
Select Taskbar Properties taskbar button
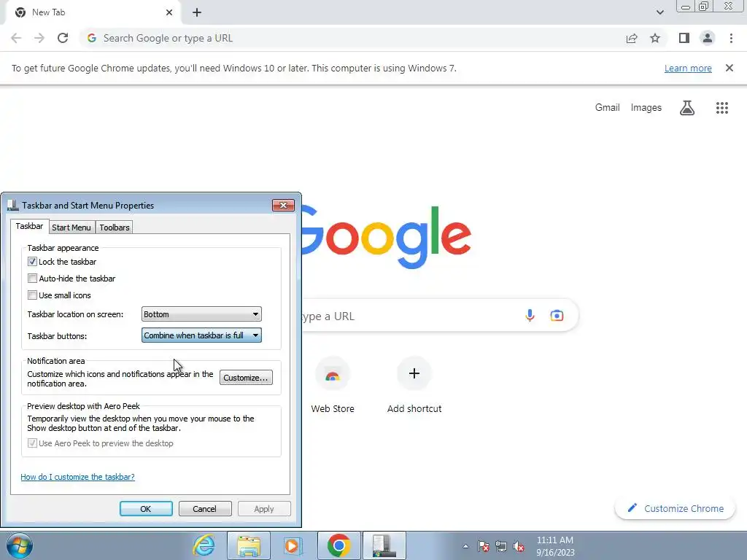pos(384,545)
